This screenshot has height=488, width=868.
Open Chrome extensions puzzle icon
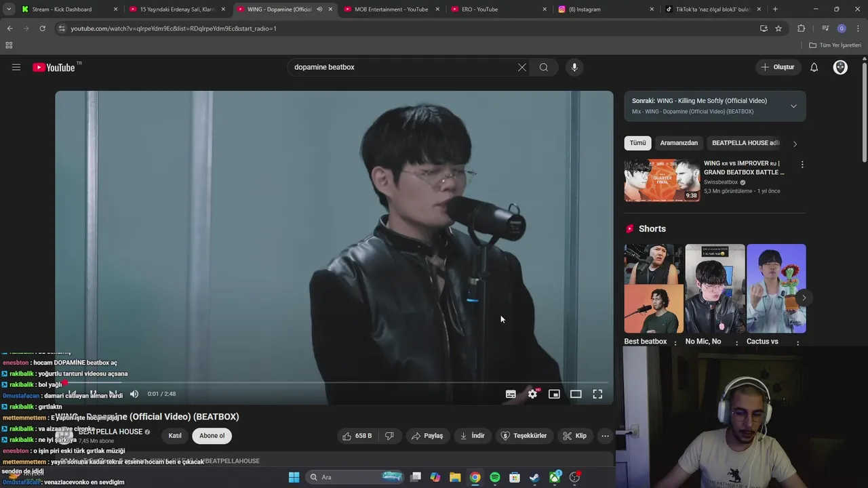[x=801, y=28]
